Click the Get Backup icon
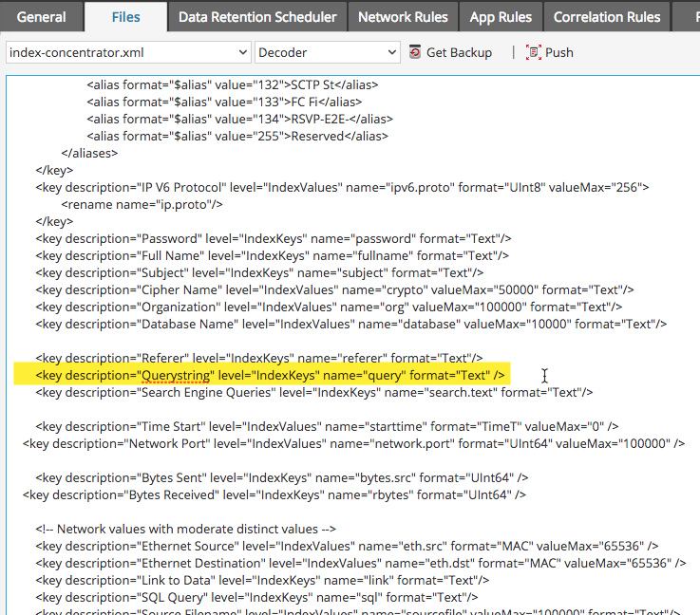This screenshot has height=615, width=700. coord(415,52)
